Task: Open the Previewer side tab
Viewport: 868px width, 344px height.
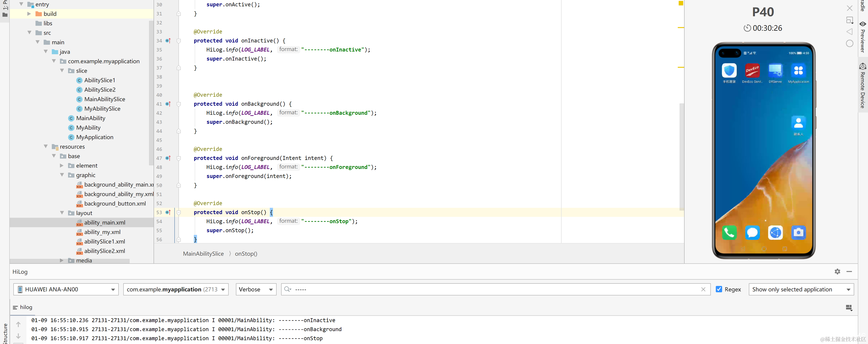Action: pyautogui.click(x=862, y=37)
